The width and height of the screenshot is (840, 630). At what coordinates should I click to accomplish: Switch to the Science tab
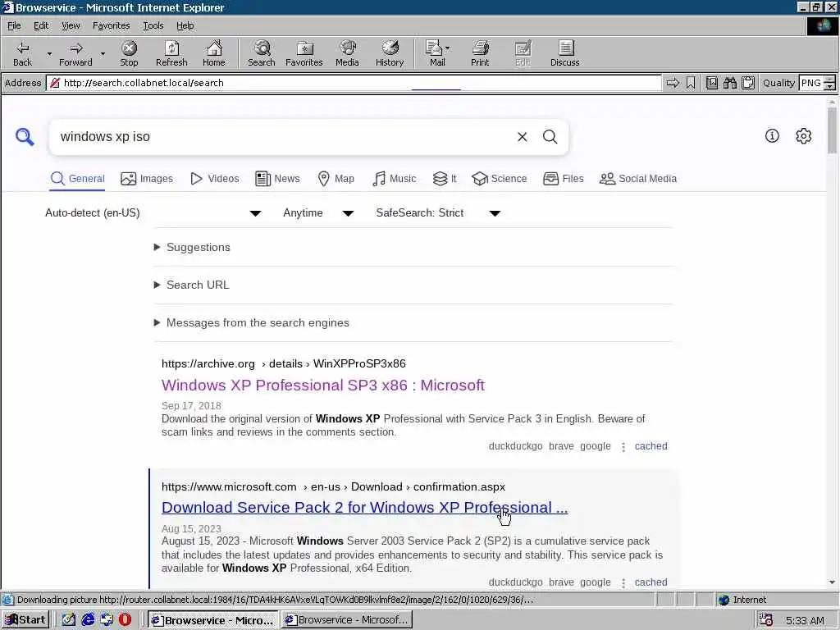coord(500,178)
